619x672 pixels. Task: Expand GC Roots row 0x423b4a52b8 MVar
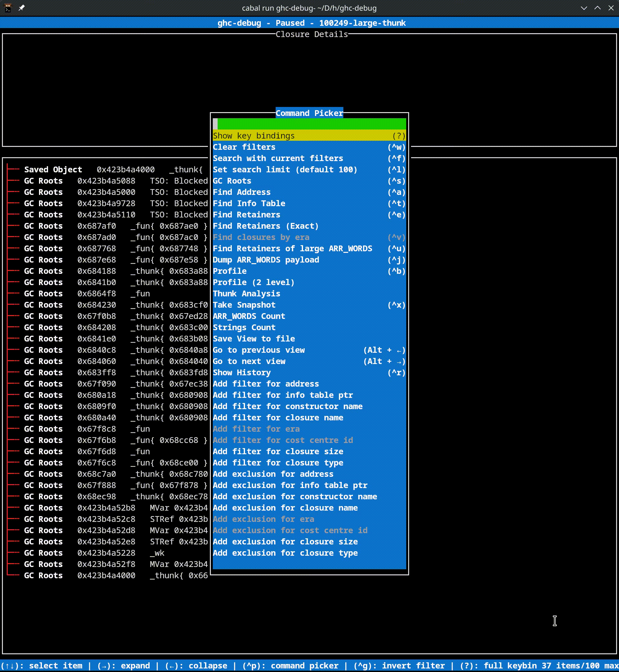click(x=107, y=508)
